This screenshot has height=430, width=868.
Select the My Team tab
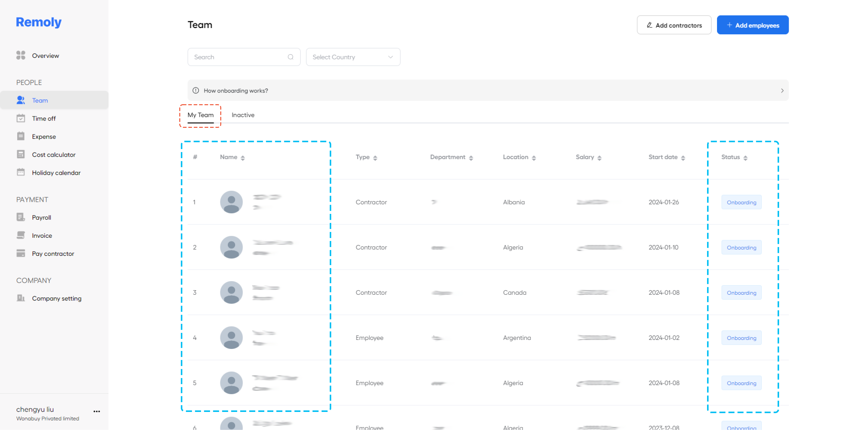(200, 115)
